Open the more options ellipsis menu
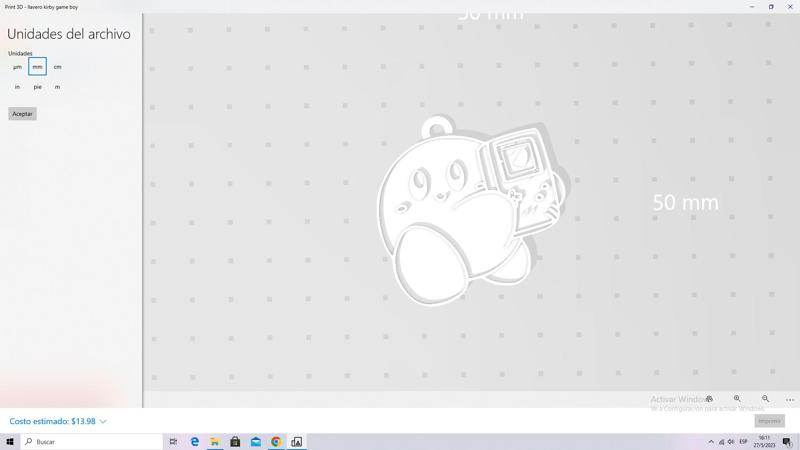Screen dimensions: 800x450 coord(790,399)
